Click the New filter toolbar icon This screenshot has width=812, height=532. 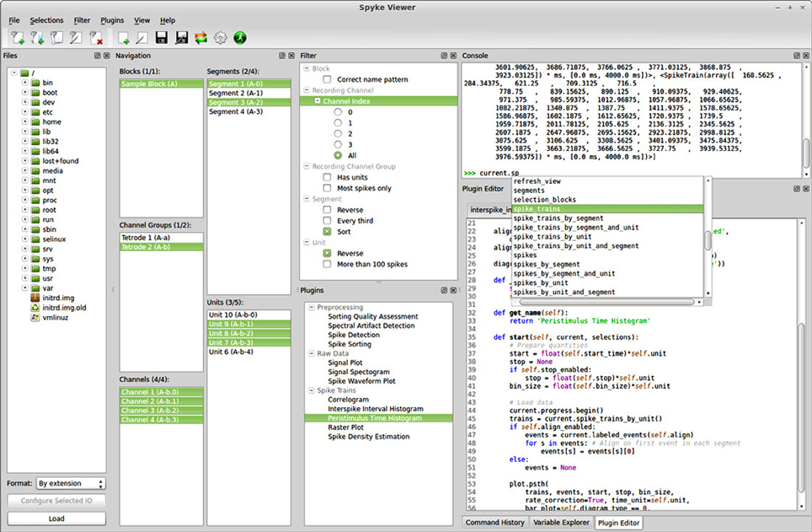coord(18,38)
